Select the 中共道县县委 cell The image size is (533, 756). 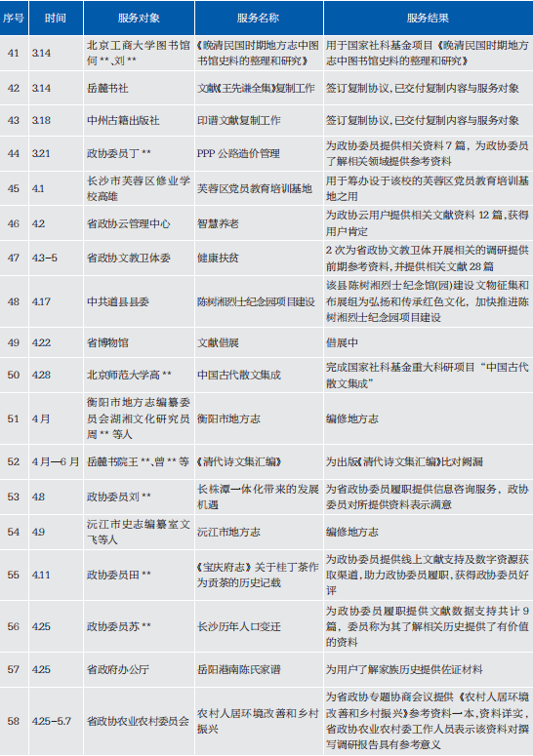coord(139,301)
